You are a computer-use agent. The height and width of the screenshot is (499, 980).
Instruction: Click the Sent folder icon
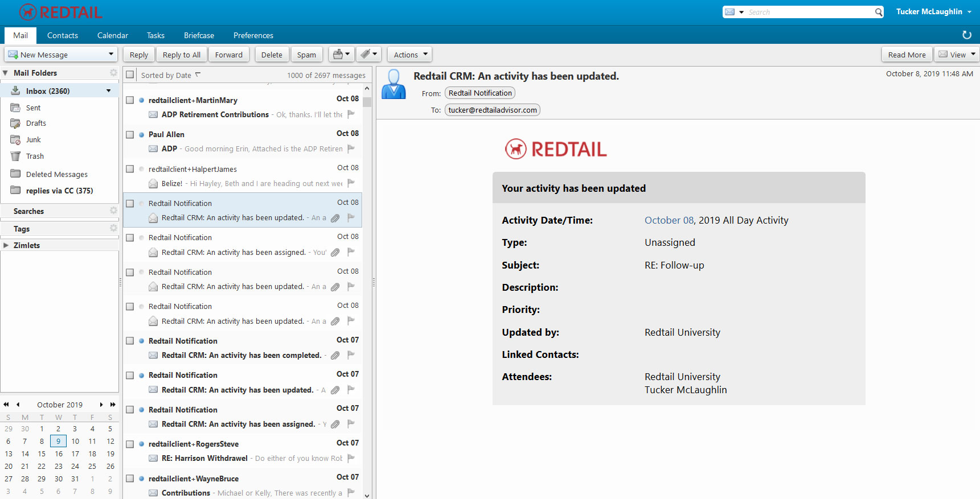point(15,108)
